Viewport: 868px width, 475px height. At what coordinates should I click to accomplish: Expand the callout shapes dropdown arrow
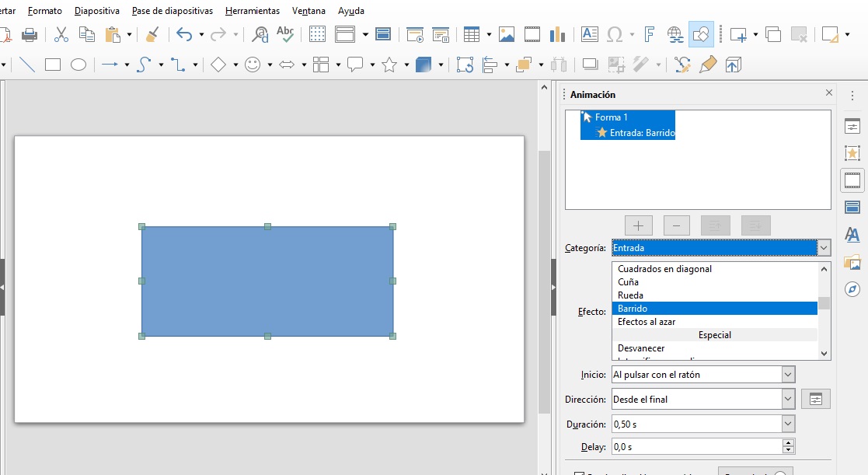click(372, 65)
